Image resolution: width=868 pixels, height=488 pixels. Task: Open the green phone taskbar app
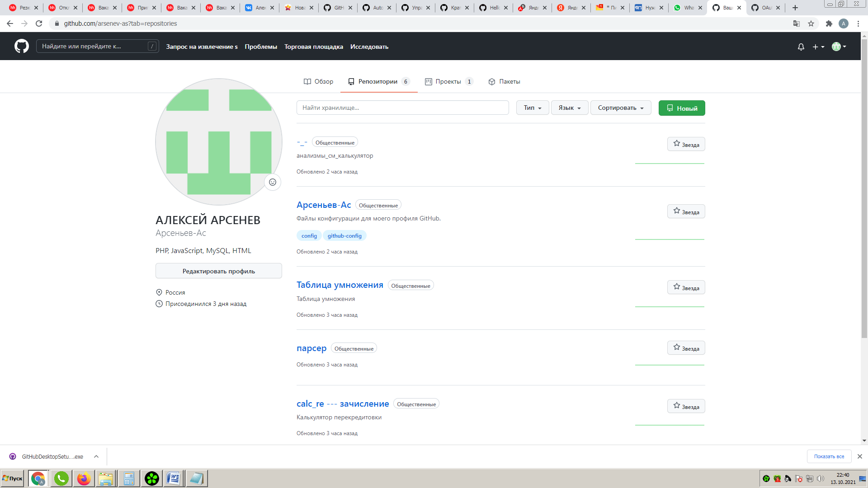click(61, 479)
